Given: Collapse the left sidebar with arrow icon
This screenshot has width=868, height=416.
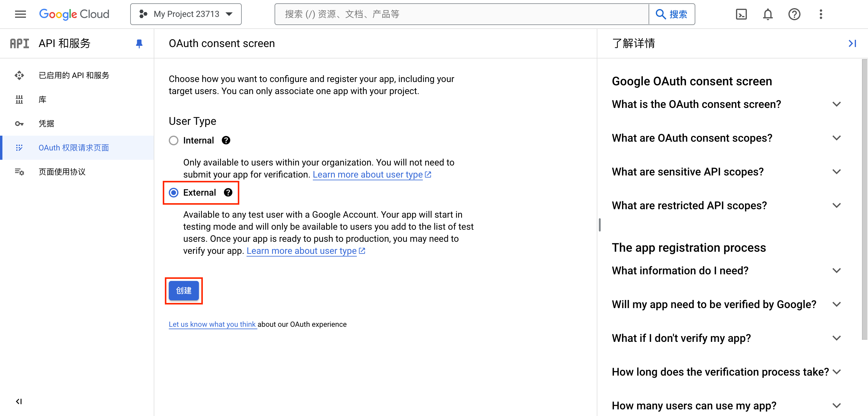Looking at the screenshot, I should [x=19, y=401].
